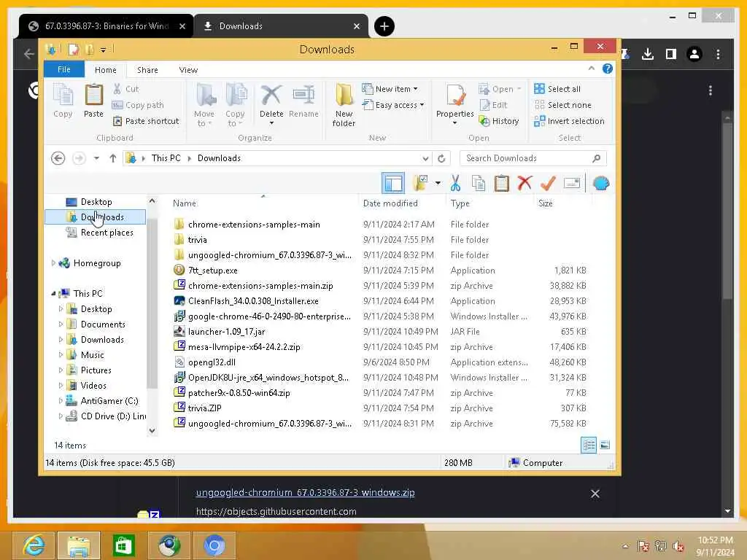Refresh the Downloads folder view
This screenshot has height=560, width=747.
pos(441,158)
